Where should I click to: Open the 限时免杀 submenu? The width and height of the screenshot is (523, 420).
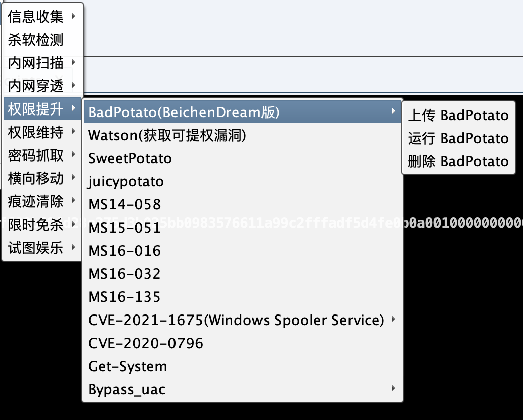(42, 225)
